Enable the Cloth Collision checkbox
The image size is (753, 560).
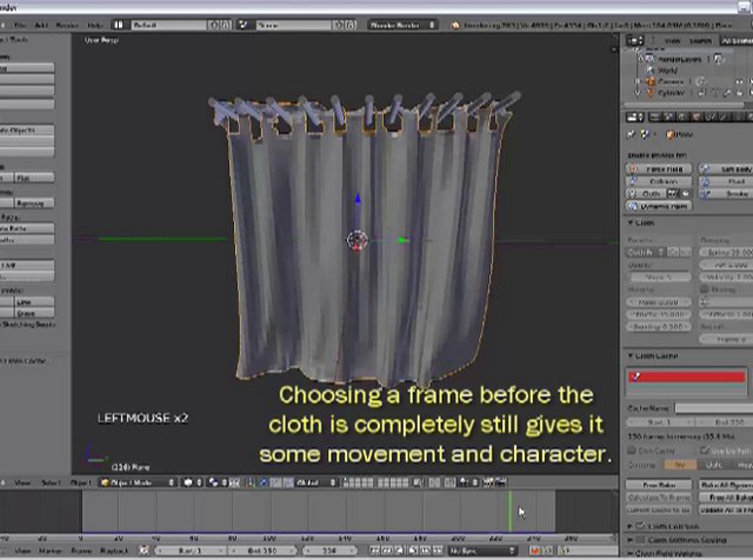coord(640,526)
